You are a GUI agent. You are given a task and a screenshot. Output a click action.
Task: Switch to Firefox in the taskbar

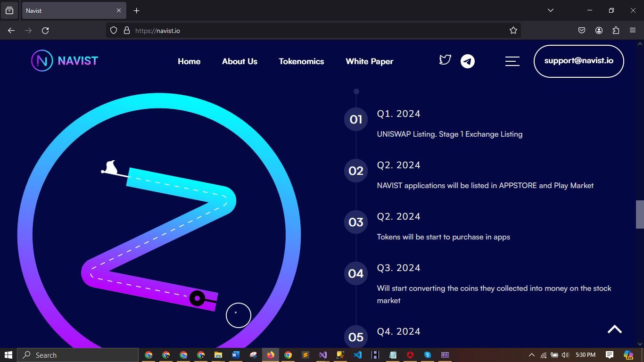click(271, 355)
